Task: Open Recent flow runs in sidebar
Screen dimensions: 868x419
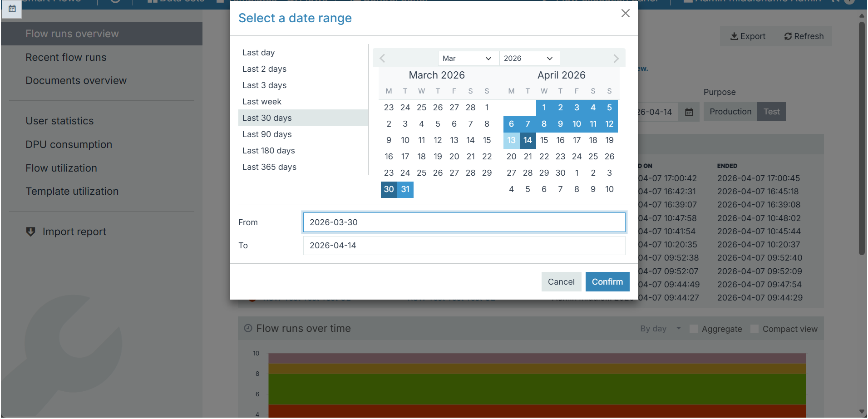Action: coord(66,57)
